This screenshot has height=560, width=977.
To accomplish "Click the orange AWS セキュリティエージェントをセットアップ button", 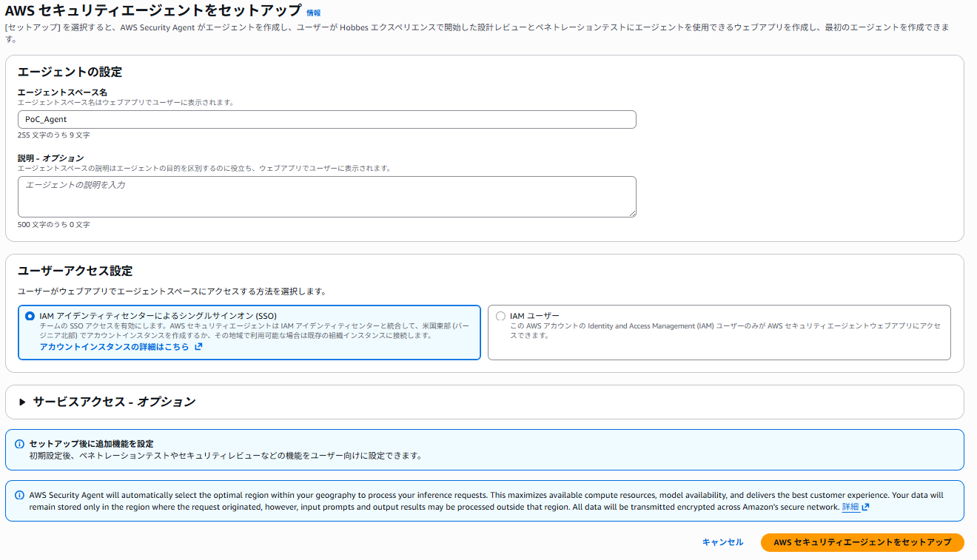I will pos(862,542).
